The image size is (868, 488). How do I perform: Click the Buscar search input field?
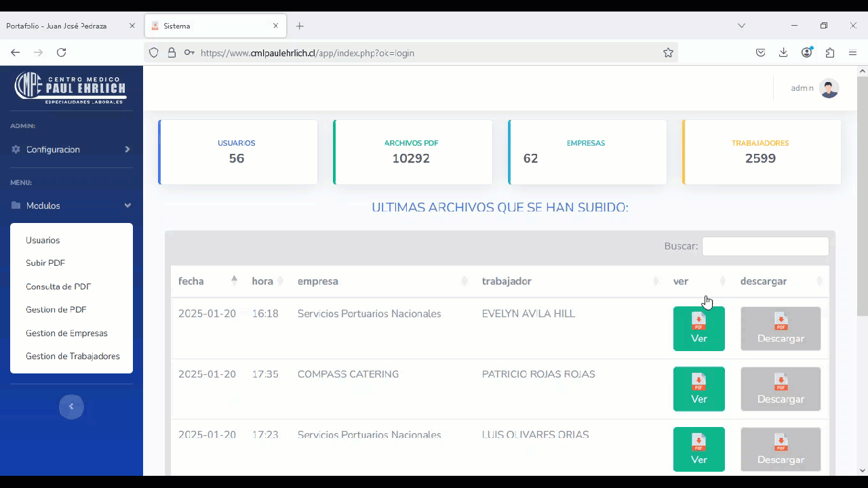tap(765, 246)
